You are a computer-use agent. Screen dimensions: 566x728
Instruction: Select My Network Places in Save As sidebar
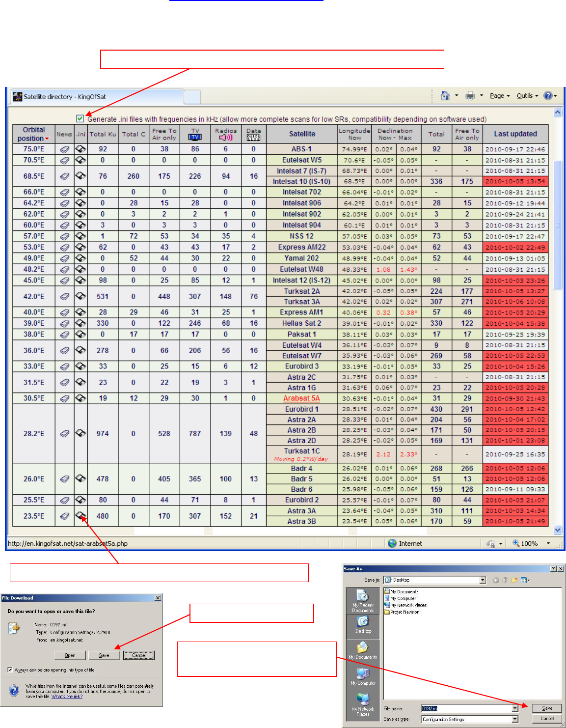[x=363, y=705]
